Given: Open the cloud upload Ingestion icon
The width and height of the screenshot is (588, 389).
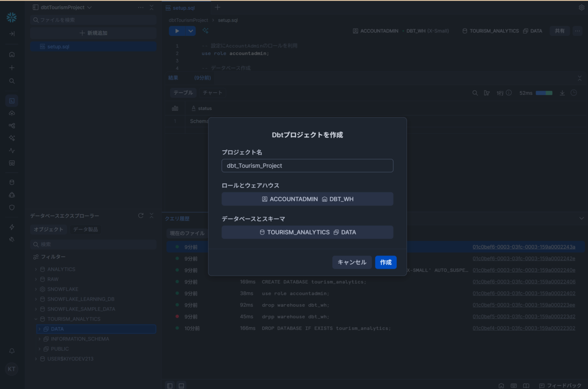Looking at the screenshot, I should click(12, 113).
